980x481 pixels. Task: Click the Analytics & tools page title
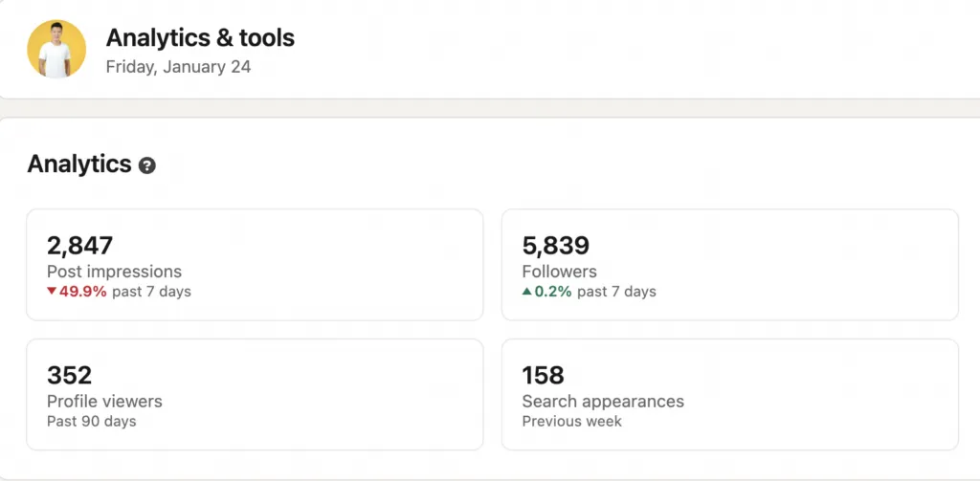[x=200, y=38]
